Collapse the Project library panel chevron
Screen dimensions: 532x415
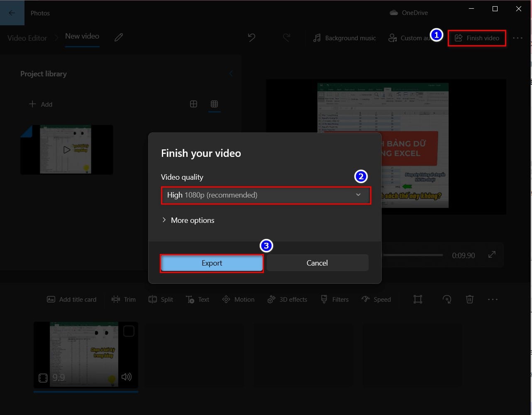[x=231, y=74]
